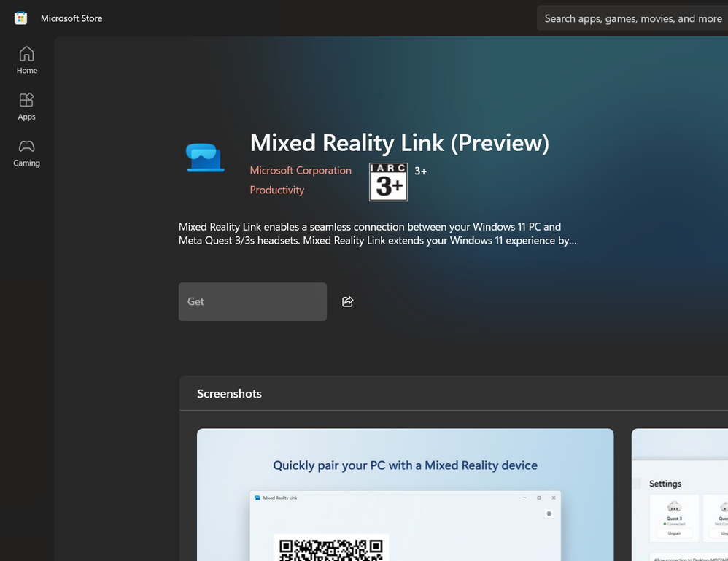Image resolution: width=728 pixels, height=561 pixels.
Task: Click the 'Microsoft Store' title text
Action: pyautogui.click(x=71, y=18)
